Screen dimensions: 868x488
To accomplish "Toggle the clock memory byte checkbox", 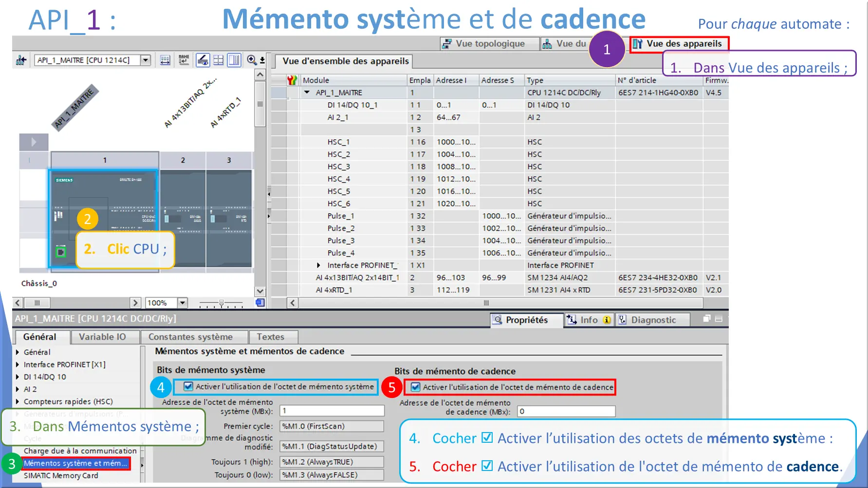I will pos(415,387).
